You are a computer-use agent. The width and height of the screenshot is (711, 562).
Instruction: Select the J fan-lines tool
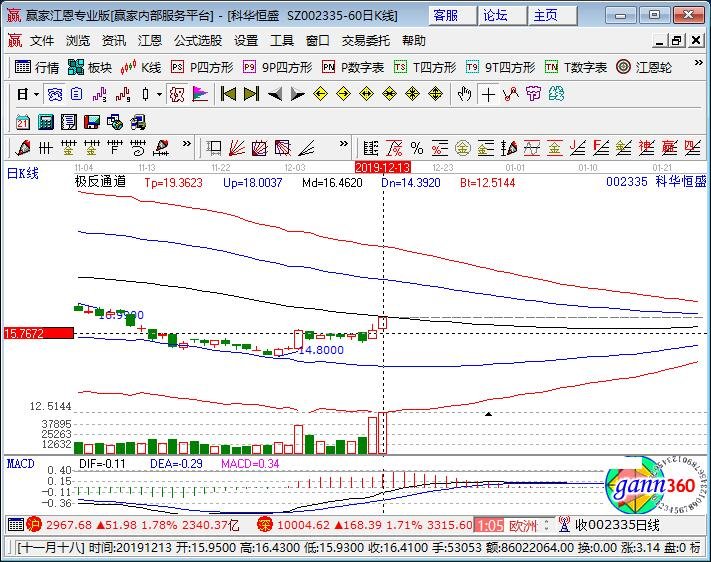coord(578,148)
